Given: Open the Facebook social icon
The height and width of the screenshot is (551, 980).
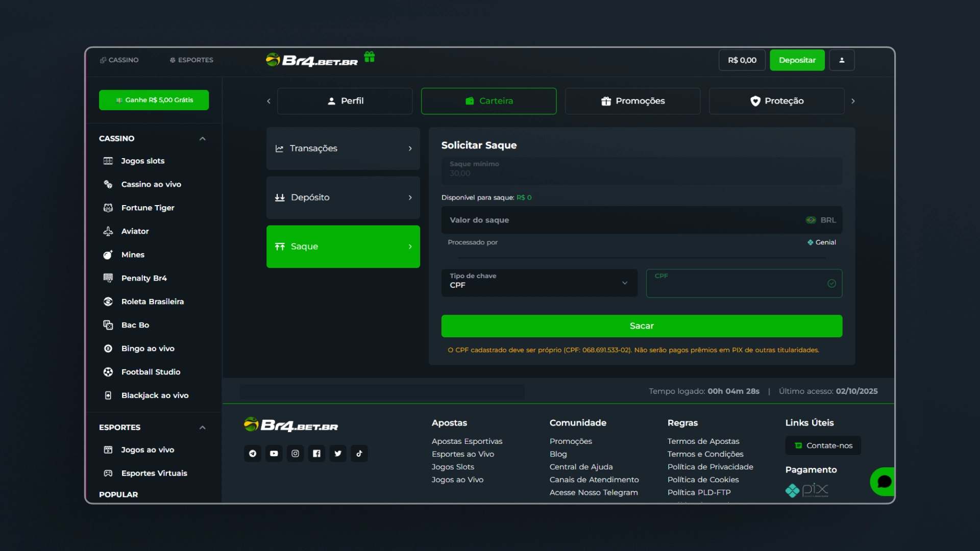Looking at the screenshot, I should click(316, 454).
